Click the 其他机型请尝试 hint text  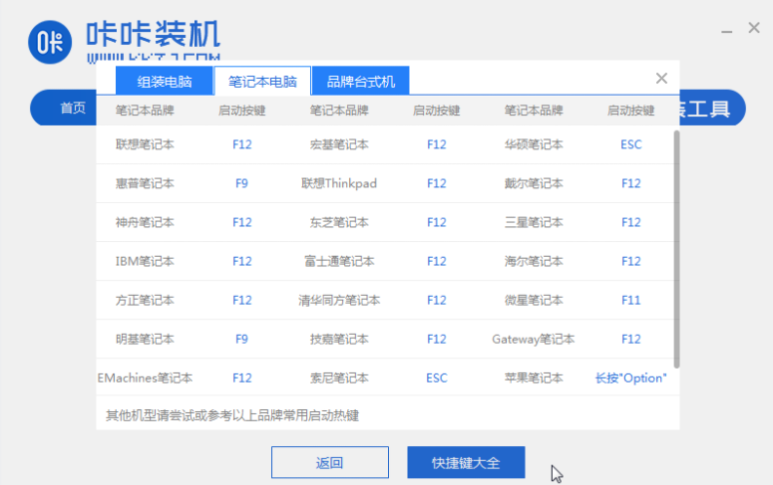pos(232,416)
